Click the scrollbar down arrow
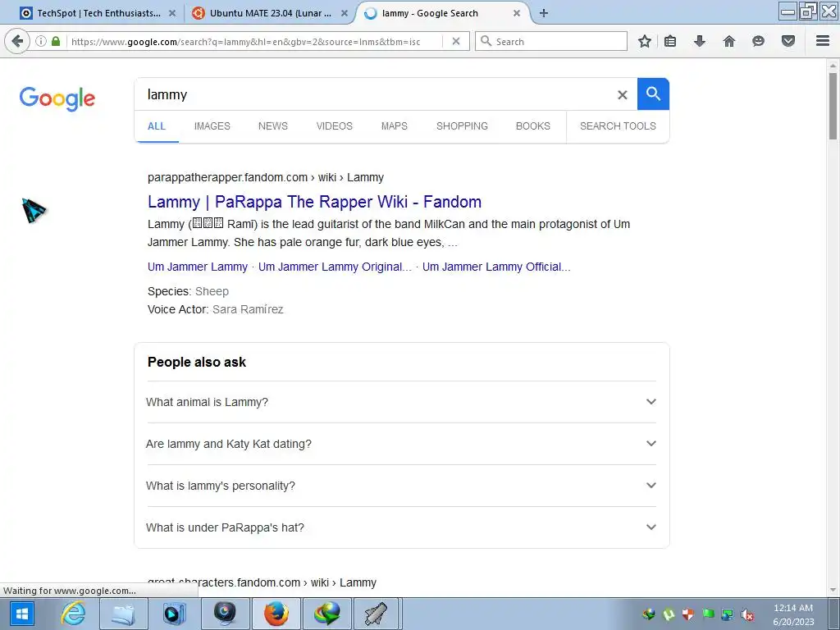 833,591
